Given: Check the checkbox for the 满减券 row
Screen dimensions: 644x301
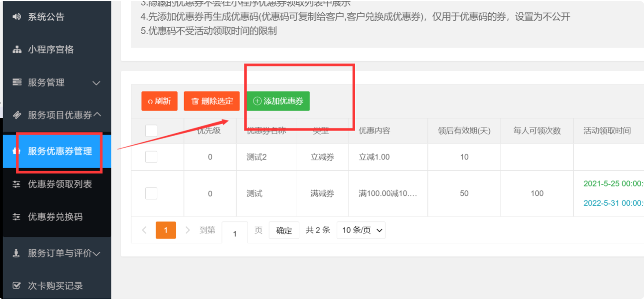Looking at the screenshot, I should [x=151, y=194].
